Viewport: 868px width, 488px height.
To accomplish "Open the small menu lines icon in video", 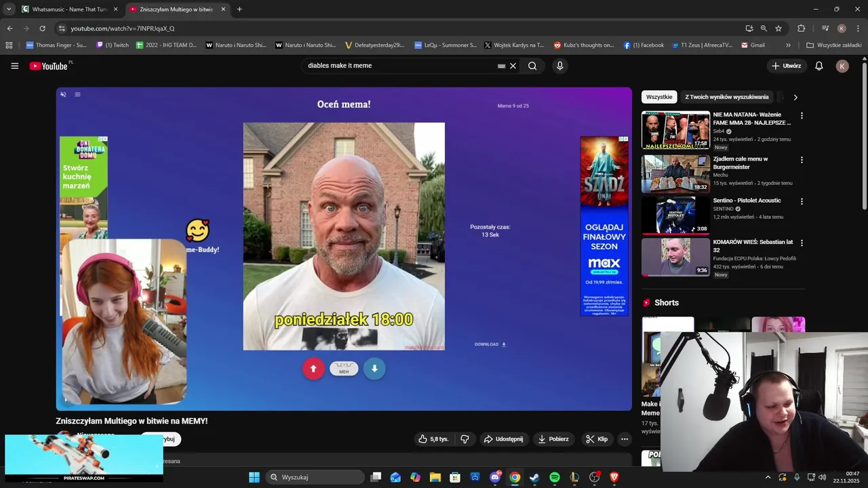I will [77, 94].
